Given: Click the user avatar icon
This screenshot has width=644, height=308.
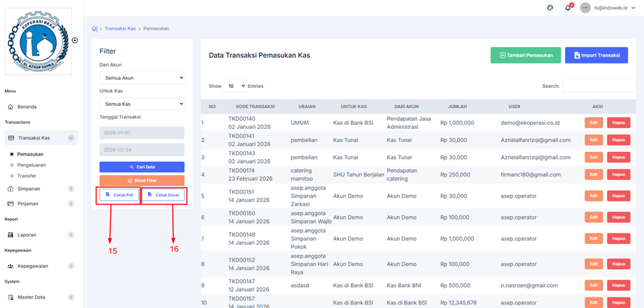Looking at the screenshot, I should 585,8.
